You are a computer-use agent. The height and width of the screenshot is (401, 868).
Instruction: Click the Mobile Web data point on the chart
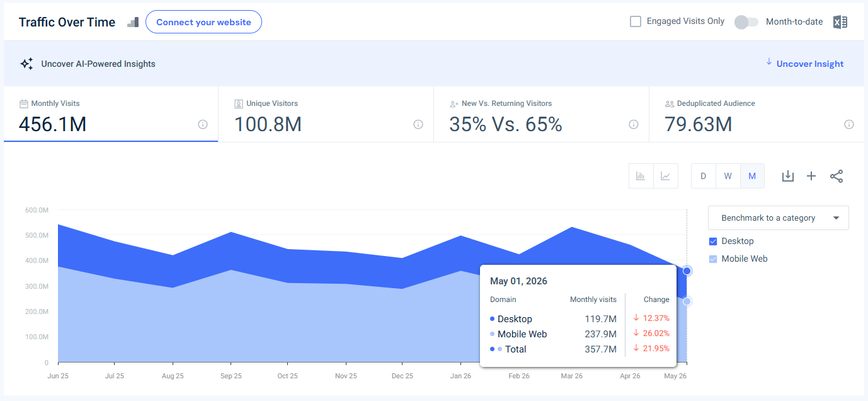(687, 301)
